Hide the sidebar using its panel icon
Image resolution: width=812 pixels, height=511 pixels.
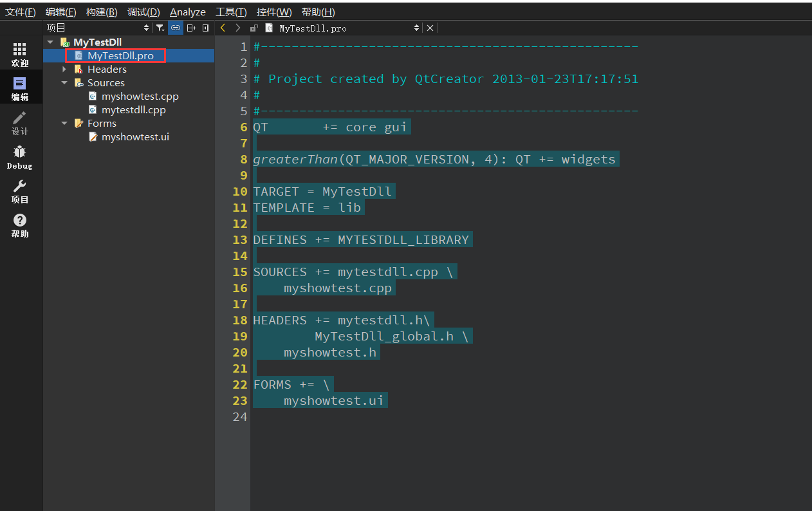pyautogui.click(x=206, y=28)
